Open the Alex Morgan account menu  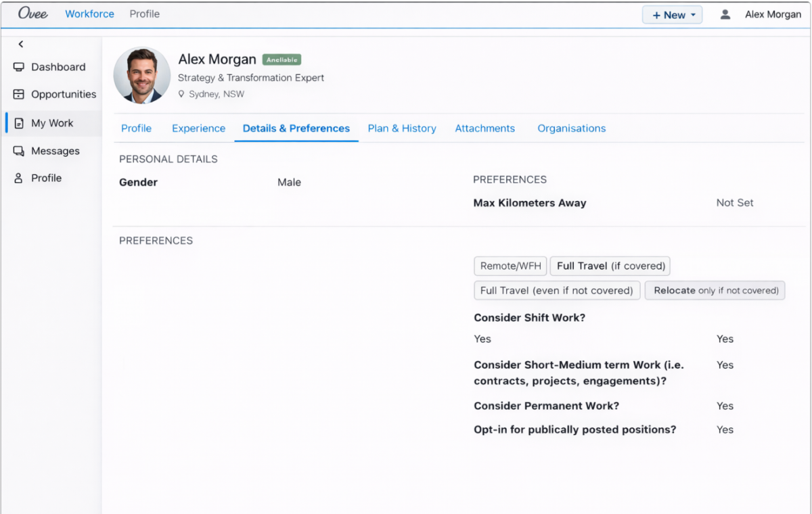(x=773, y=14)
